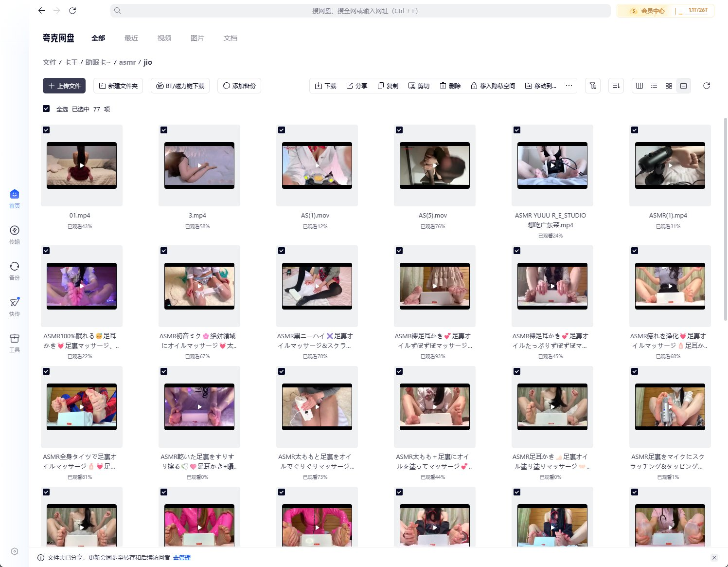
Task: Uncheck the checkbox on 01.mp4
Action: point(46,130)
